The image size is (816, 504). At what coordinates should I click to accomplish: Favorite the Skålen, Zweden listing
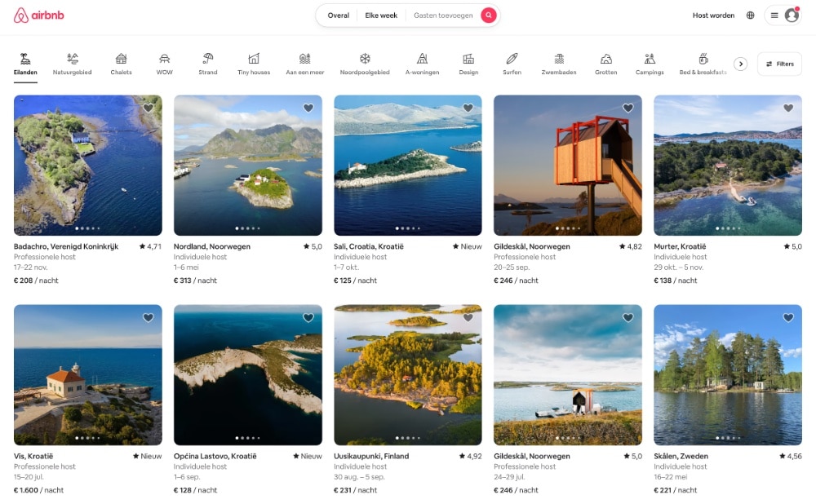(788, 317)
